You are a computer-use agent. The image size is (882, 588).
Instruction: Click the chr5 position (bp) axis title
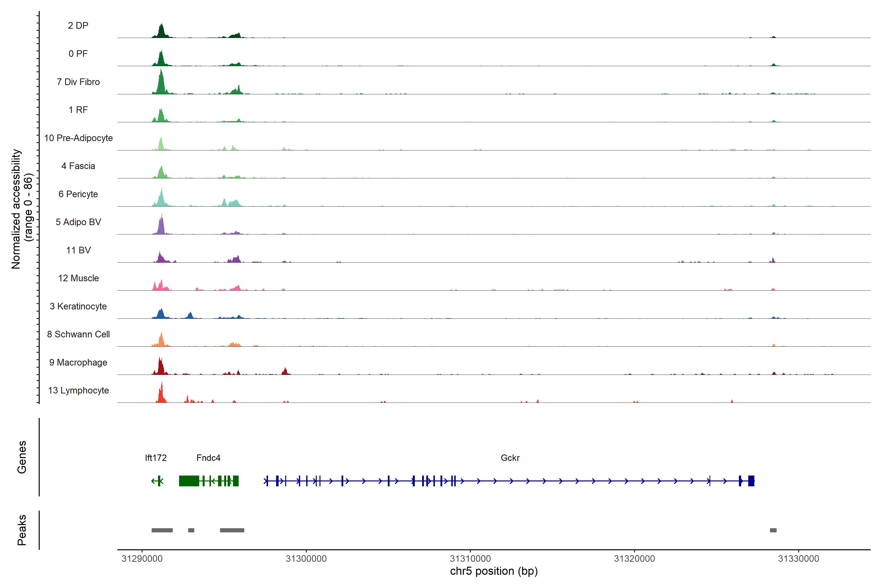pyautogui.click(x=493, y=571)
